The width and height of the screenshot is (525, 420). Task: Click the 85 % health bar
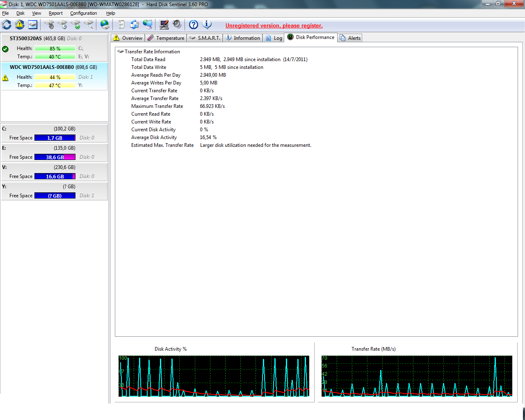tap(55, 48)
